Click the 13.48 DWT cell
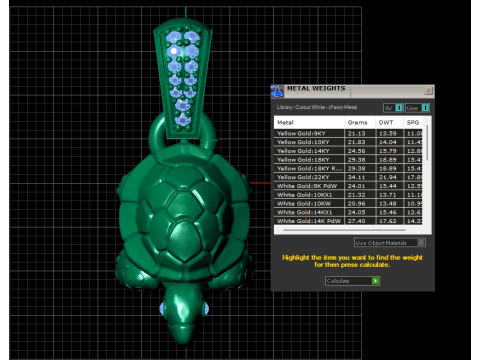The image size is (480, 360). tap(389, 203)
